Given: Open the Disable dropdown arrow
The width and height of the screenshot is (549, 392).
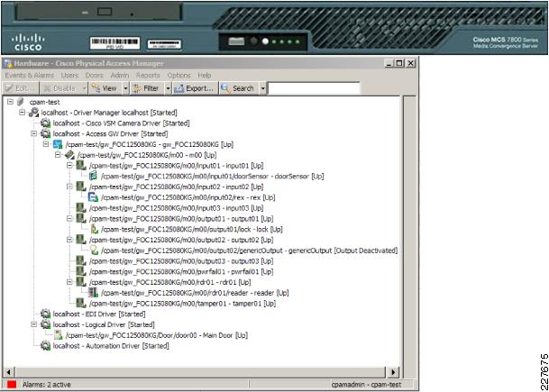Looking at the screenshot, I should point(84,88).
